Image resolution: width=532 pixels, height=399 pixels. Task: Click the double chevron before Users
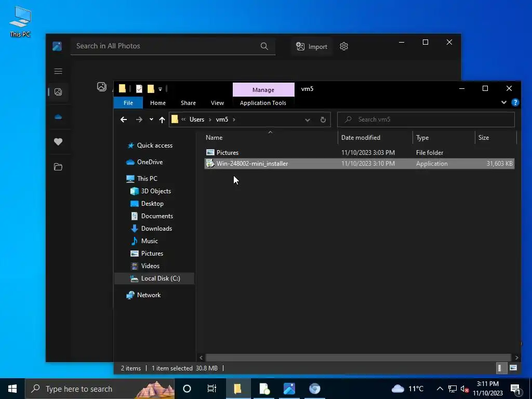point(183,119)
